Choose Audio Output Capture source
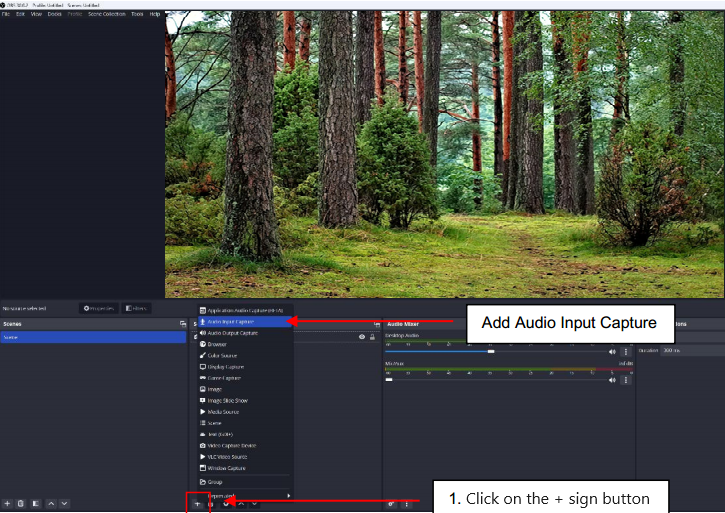 tap(245, 333)
